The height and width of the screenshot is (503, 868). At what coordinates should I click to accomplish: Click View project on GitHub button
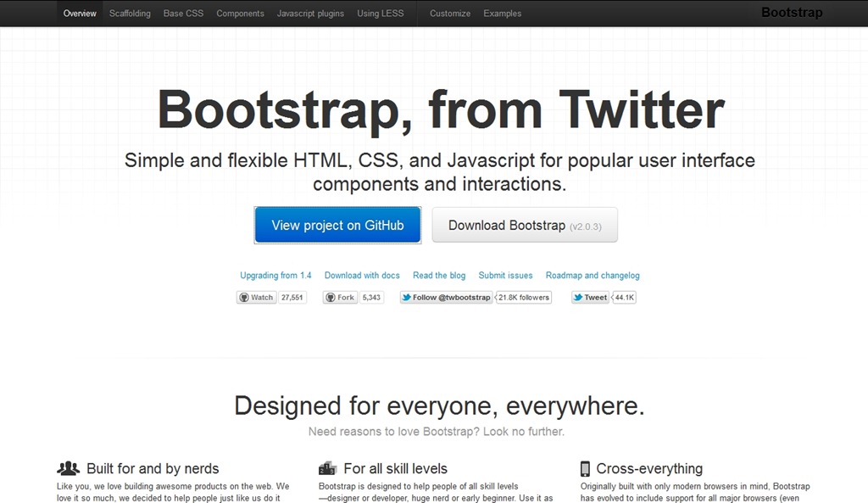[x=337, y=225]
